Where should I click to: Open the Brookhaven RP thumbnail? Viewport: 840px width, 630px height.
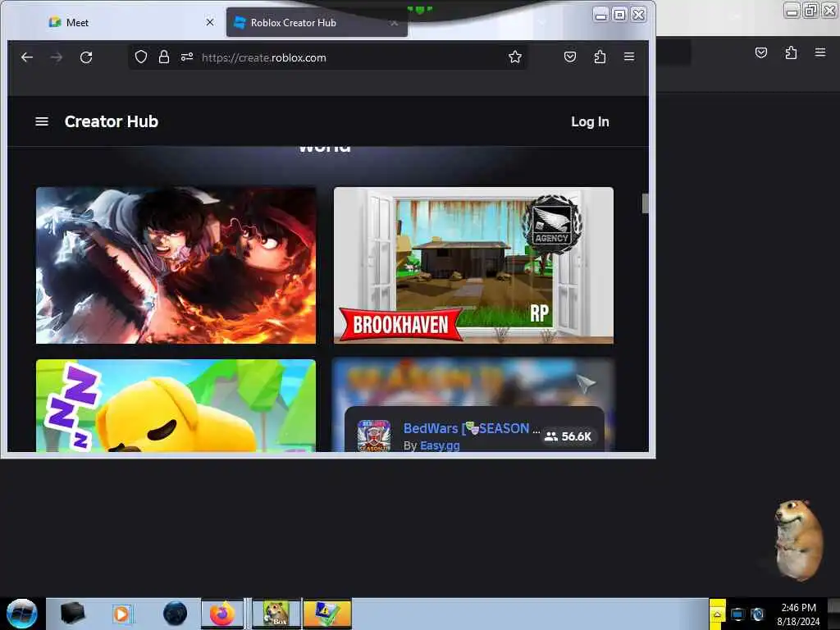coord(473,265)
